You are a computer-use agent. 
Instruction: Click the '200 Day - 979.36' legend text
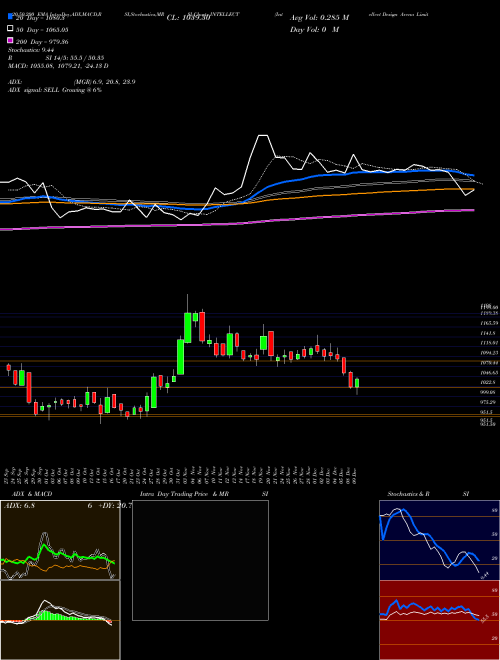click(43, 42)
